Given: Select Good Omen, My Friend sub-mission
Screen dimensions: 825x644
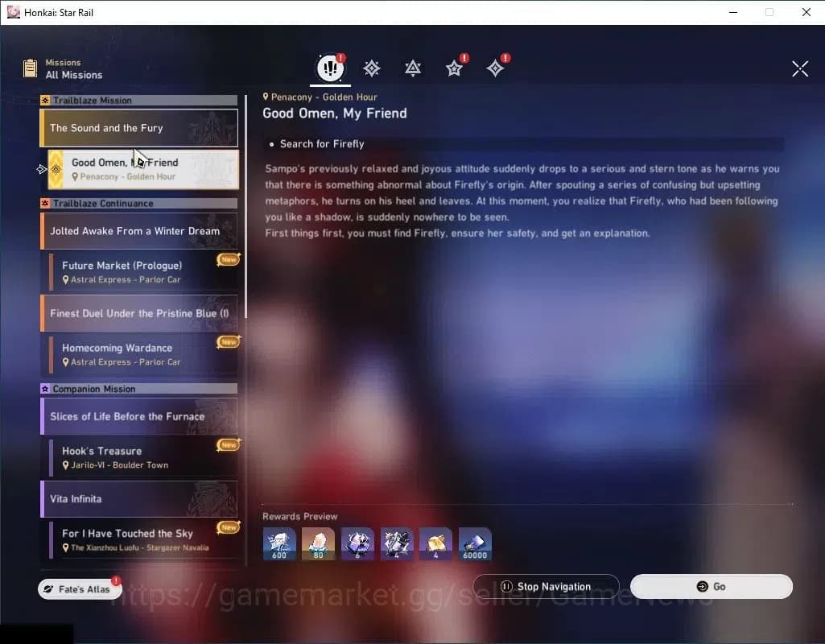Looking at the screenshot, I should [x=143, y=169].
